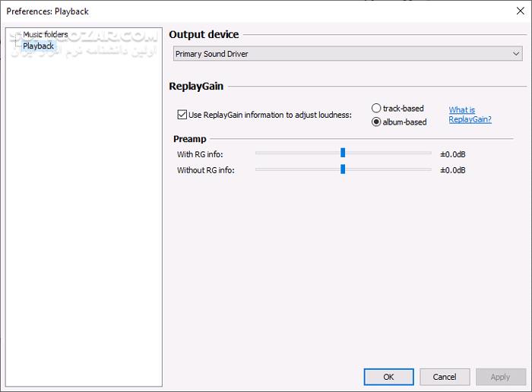Toggle the Use ReplayGain information checkbox

tap(182, 115)
